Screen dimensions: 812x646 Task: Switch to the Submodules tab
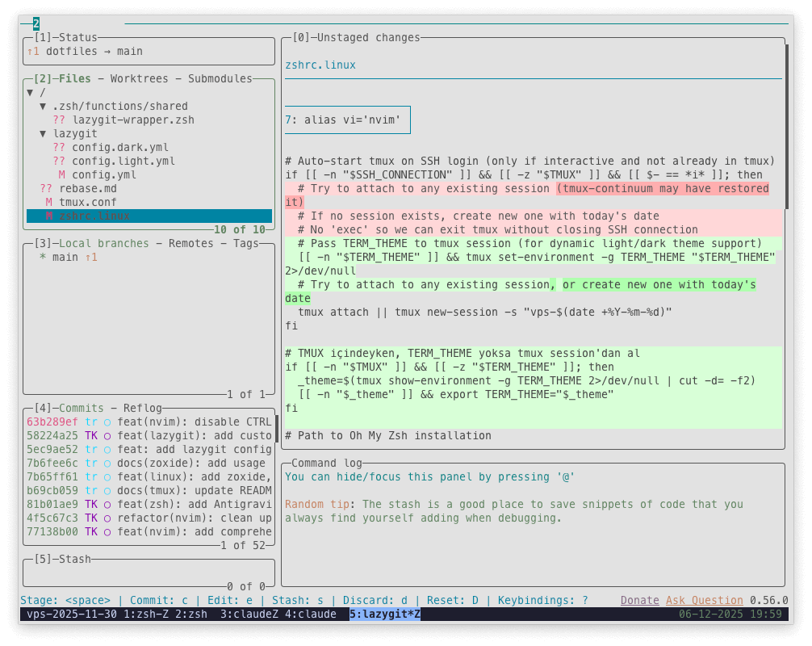click(x=220, y=79)
